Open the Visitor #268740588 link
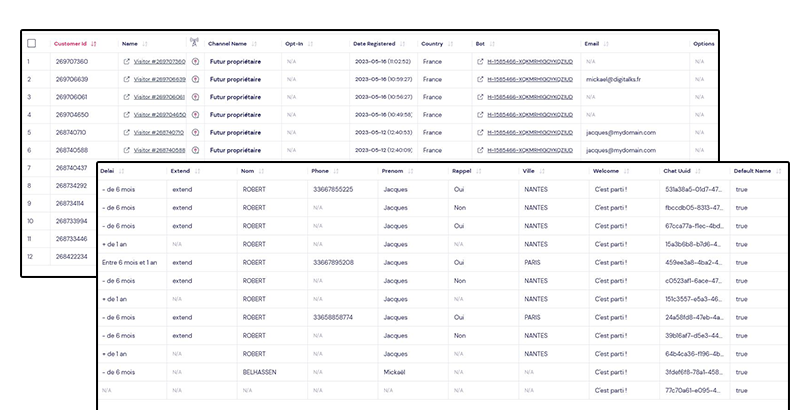This screenshot has height=410, width=800. point(159,150)
